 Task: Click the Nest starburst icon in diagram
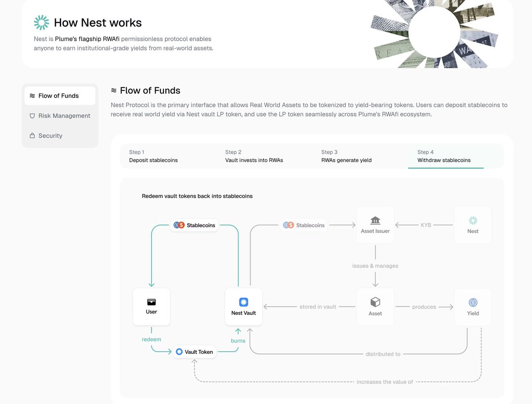tap(473, 221)
